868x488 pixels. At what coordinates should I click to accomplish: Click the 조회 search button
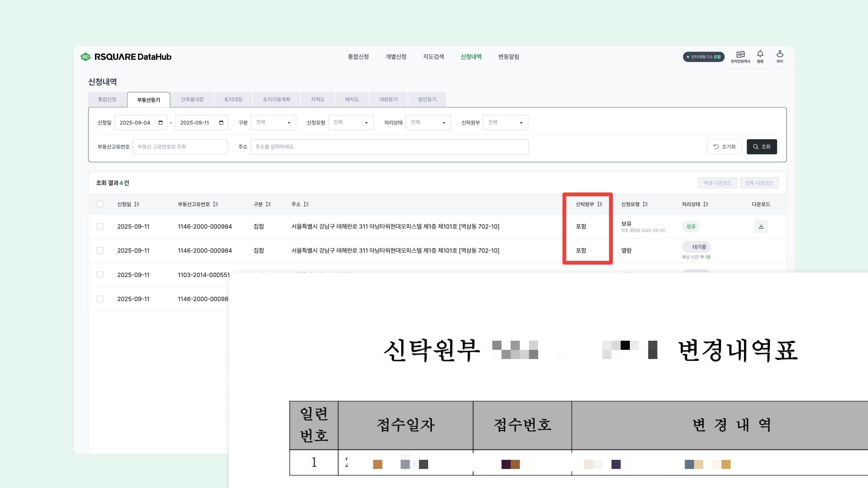tap(762, 147)
